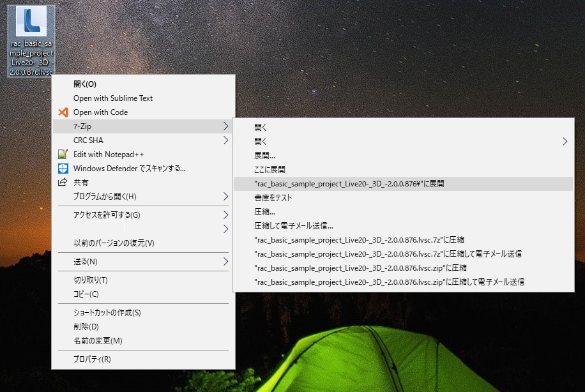Image resolution: width=585 pixels, height=392 pixels.
Task: Choose 切り取り(T) to cut file
Action: 143,280
